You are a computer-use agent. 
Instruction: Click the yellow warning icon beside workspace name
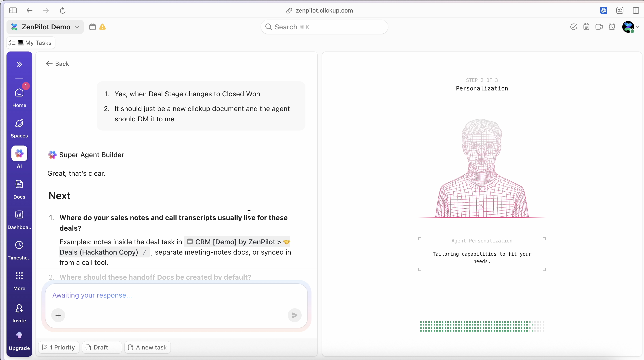102,27
